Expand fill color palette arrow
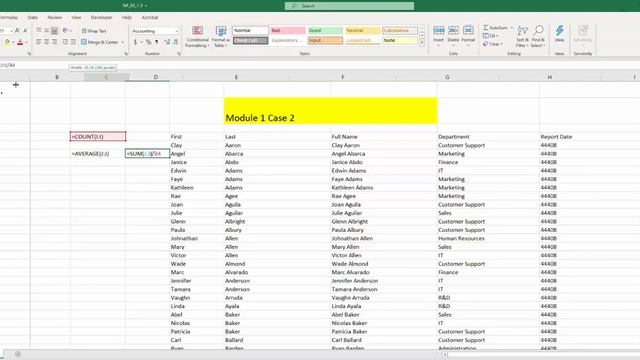Screen dimensions: 640x360 coord(13,42)
